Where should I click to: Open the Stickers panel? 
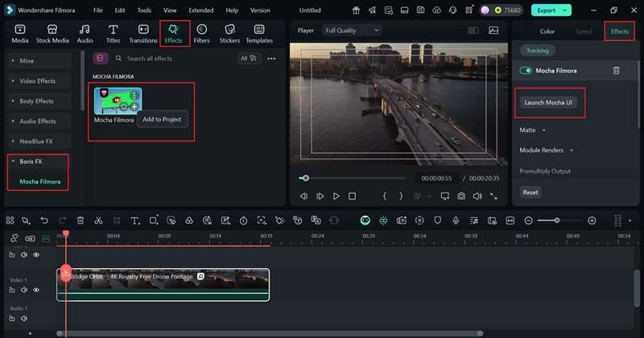tap(229, 34)
